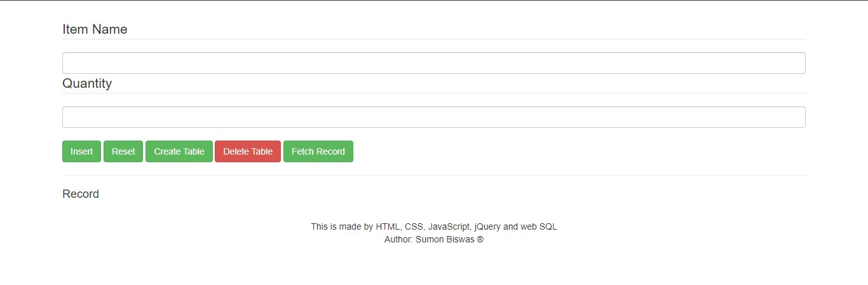Click the red Delete Table button

(x=248, y=151)
